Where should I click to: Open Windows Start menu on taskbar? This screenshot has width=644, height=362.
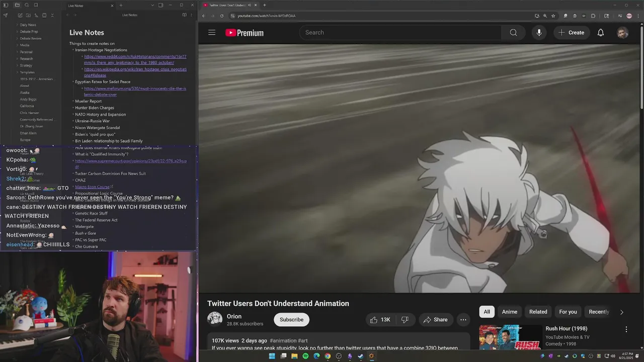272,356
